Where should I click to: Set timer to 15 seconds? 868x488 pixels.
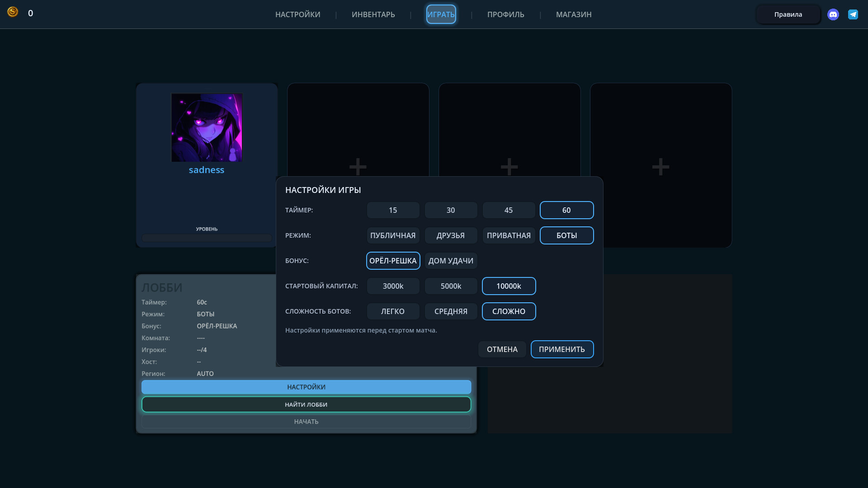[x=393, y=210]
